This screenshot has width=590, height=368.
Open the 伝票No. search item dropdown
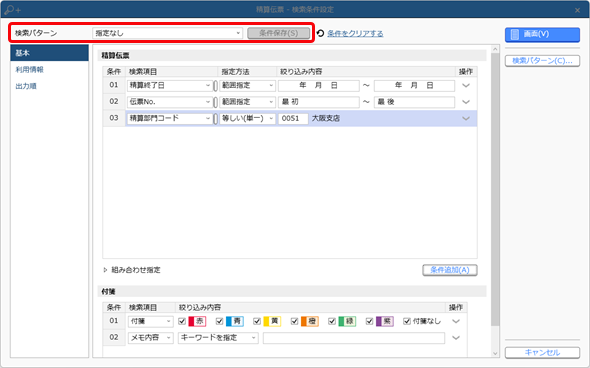[x=169, y=102]
